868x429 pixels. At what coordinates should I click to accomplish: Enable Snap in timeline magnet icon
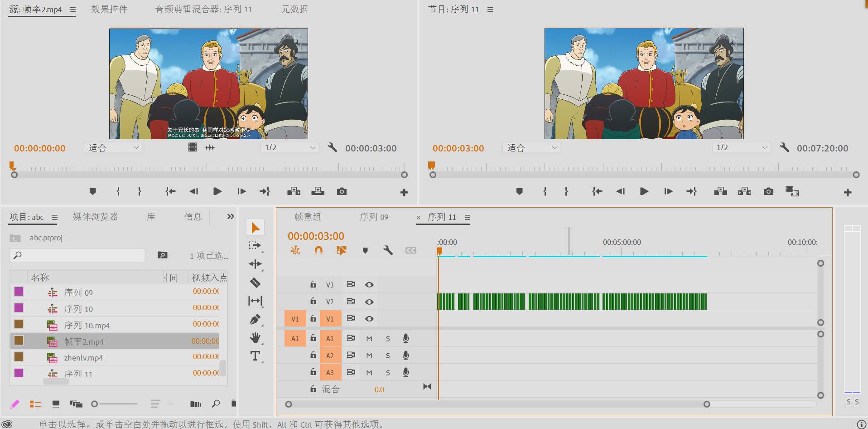[318, 250]
